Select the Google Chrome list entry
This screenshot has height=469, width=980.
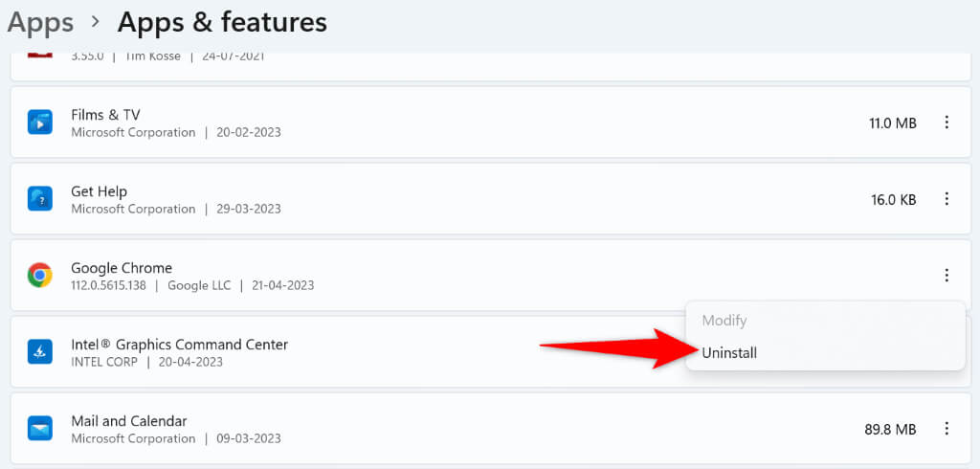tap(122, 268)
